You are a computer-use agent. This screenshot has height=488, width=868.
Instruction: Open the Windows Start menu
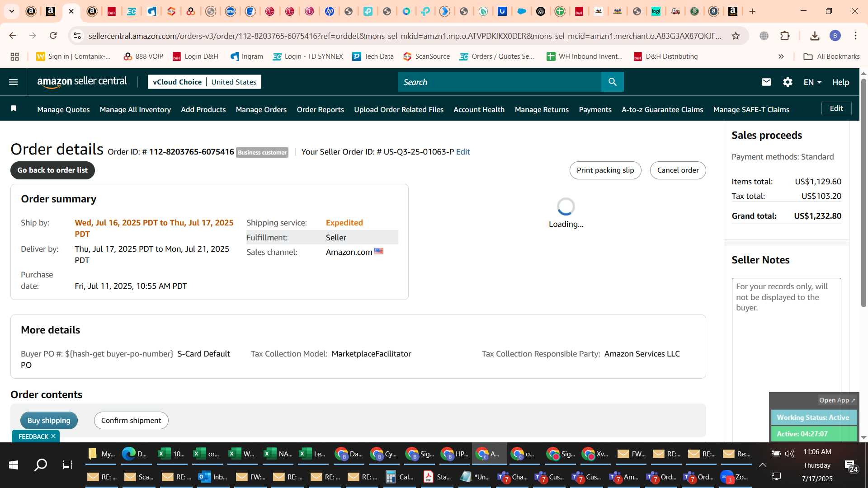13,465
